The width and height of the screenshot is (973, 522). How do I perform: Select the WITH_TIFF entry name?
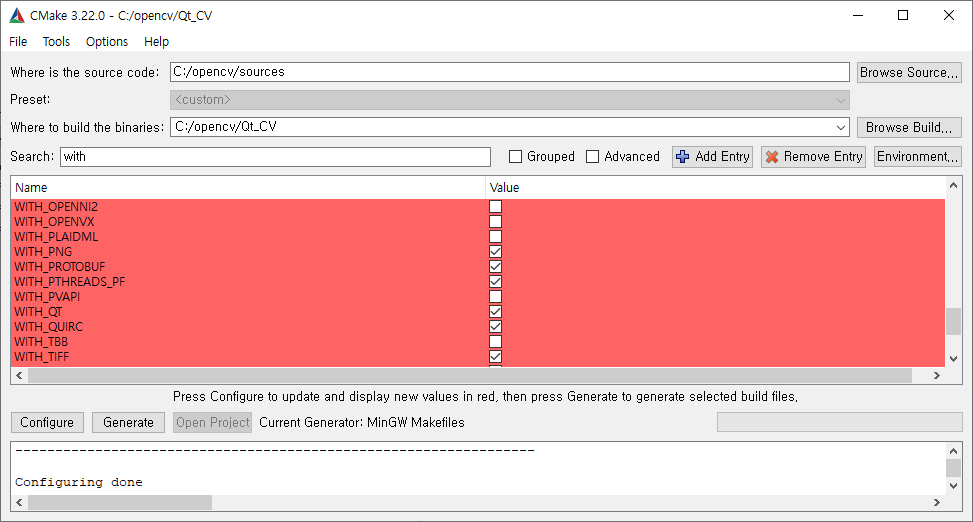click(42, 357)
